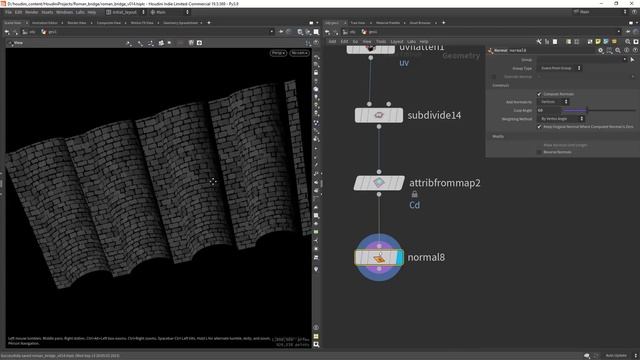Click the viewport lock camera side icon
The height and width of the screenshot is (360, 640).
[x=316, y=73]
